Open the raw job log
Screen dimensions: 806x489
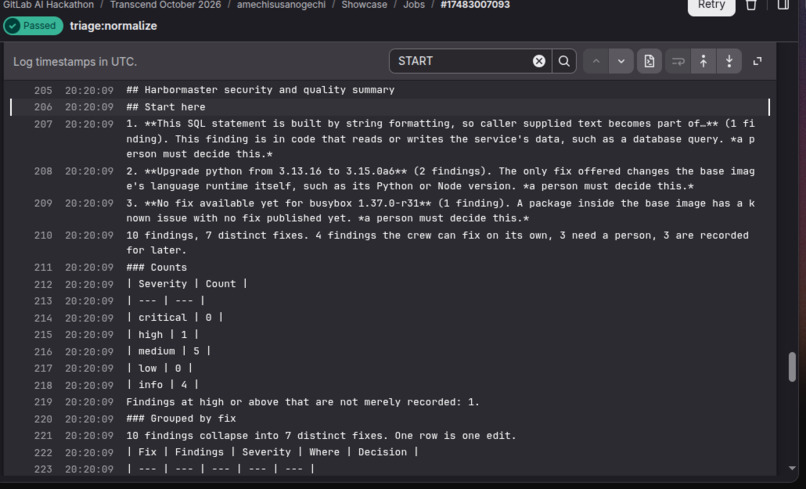[649, 61]
